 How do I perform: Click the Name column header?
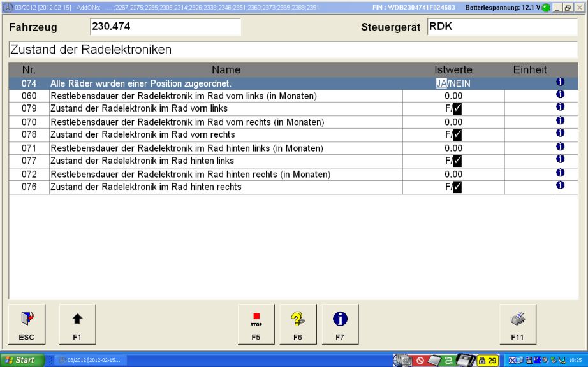[226, 69]
